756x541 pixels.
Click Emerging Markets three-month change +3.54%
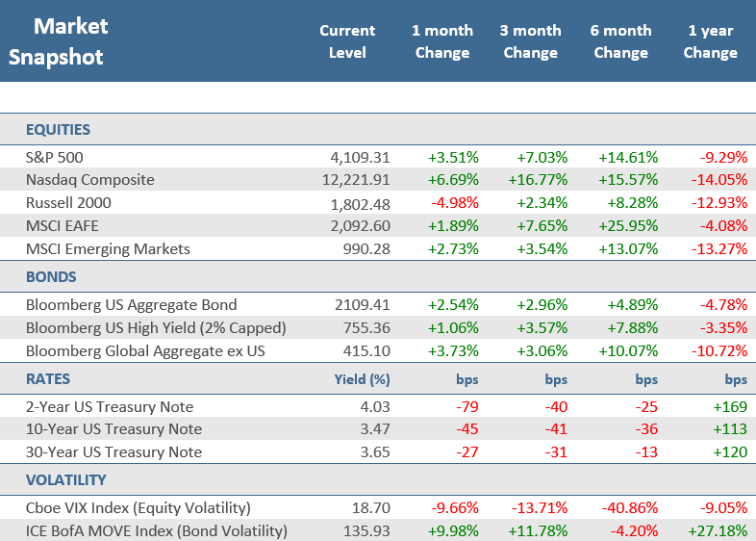point(542,249)
